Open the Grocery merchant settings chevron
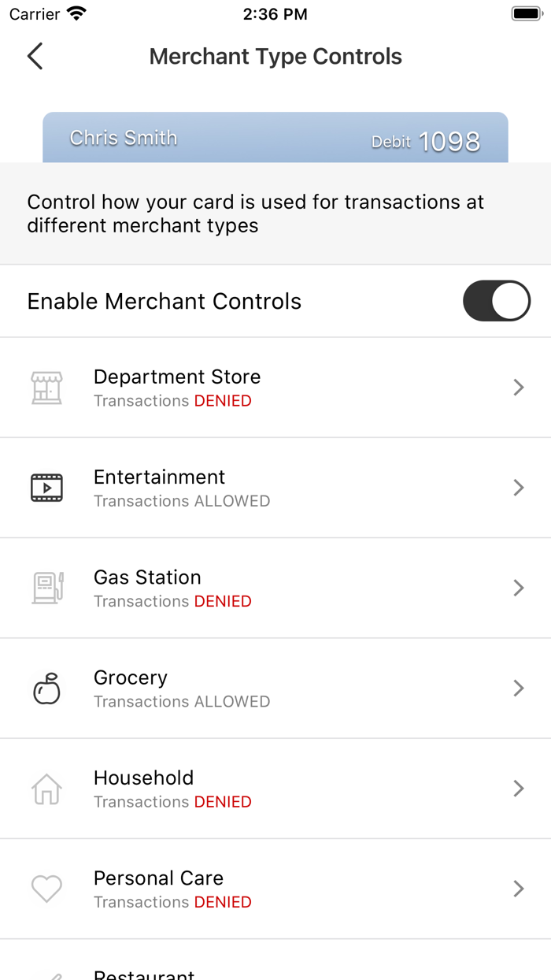This screenshot has height=980, width=551. (518, 688)
